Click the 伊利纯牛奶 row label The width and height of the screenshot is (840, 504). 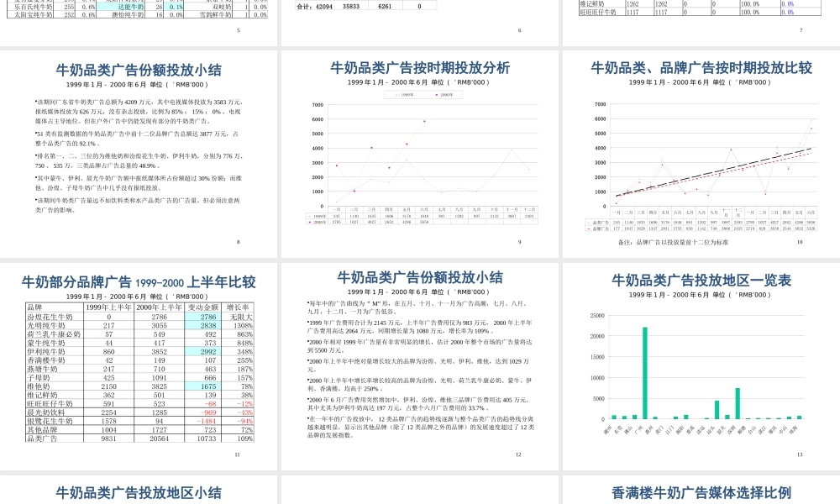click(x=46, y=352)
